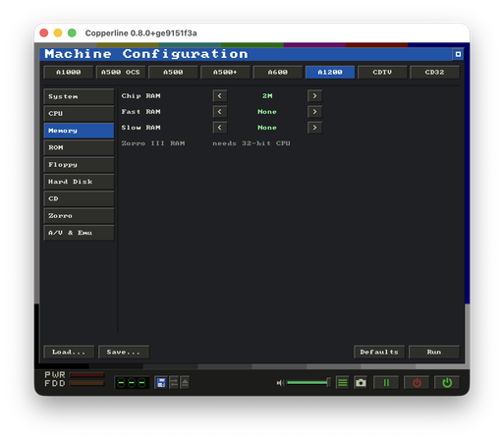Increase Fast RAM with right arrow

coord(314,112)
